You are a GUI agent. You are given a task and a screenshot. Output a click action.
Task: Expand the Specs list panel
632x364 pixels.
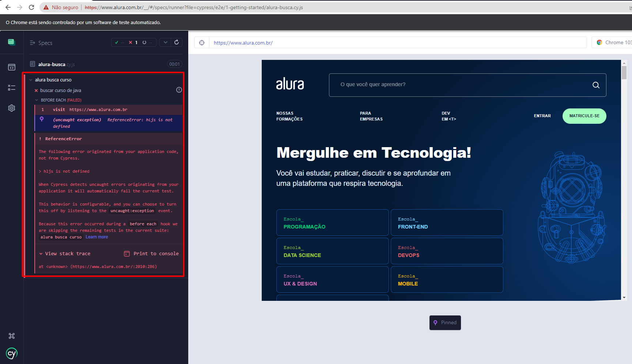click(x=41, y=43)
